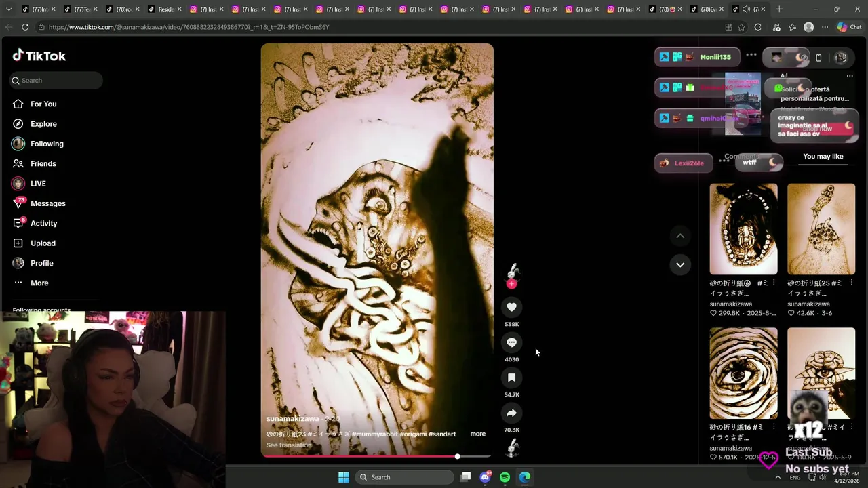Open the Friends section
868x488 pixels.
point(43,163)
